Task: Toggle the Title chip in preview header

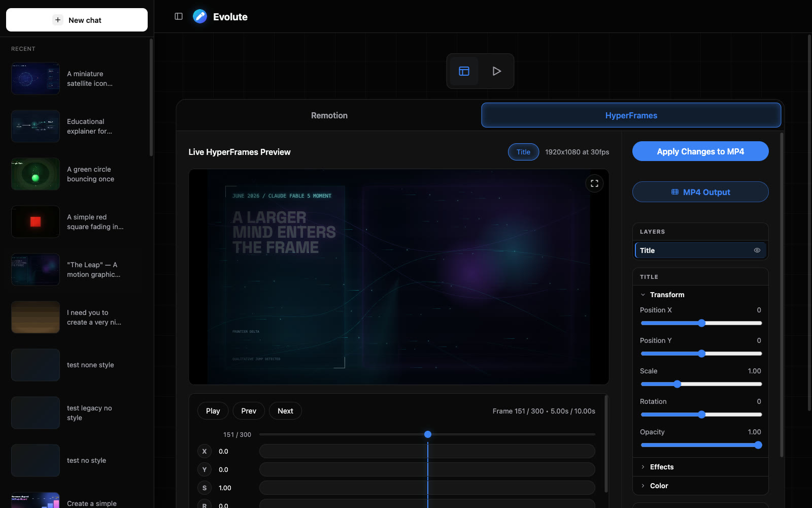Action: [x=523, y=152]
